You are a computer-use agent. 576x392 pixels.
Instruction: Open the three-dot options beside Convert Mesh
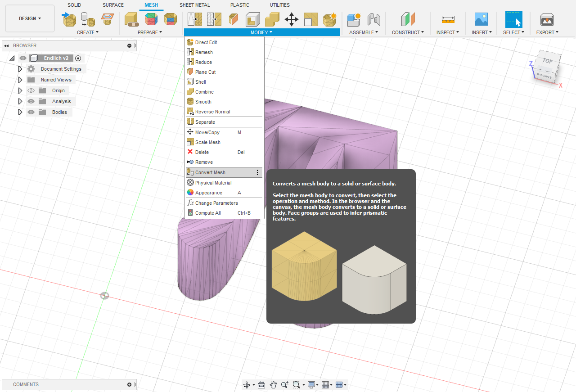point(257,172)
